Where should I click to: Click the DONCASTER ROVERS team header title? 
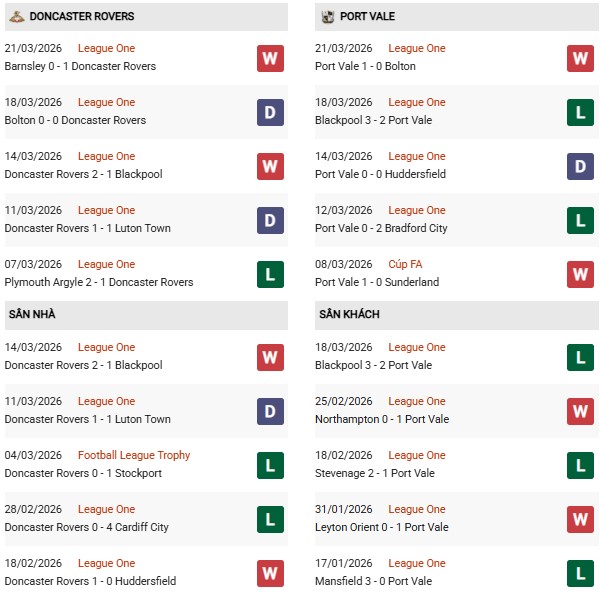[82, 17]
